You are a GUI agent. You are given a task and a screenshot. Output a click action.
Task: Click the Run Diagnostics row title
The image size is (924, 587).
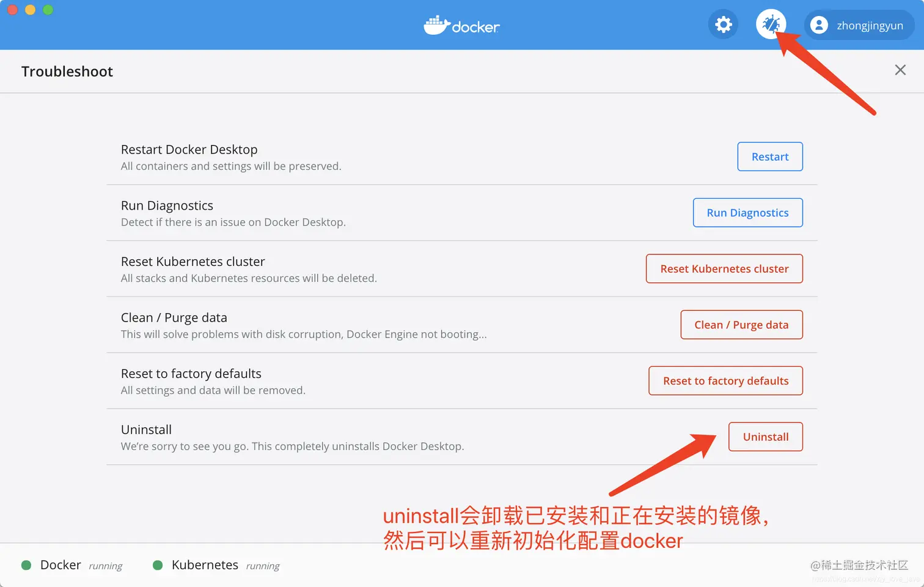[167, 205]
